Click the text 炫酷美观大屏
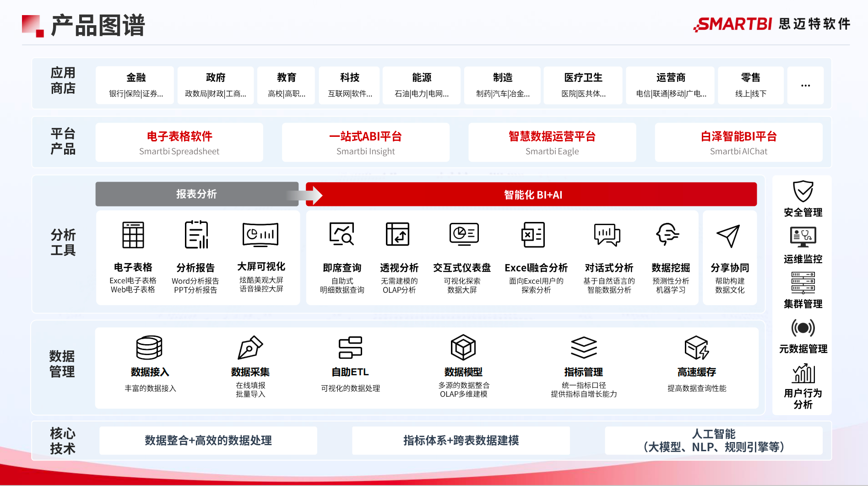Image resolution: width=868 pixels, height=486 pixels. point(261,280)
